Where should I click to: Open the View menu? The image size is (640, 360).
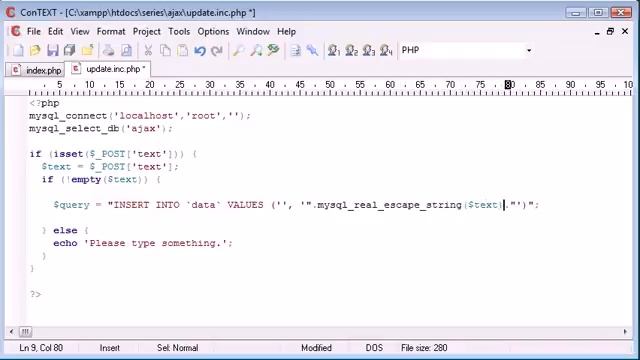80,31
